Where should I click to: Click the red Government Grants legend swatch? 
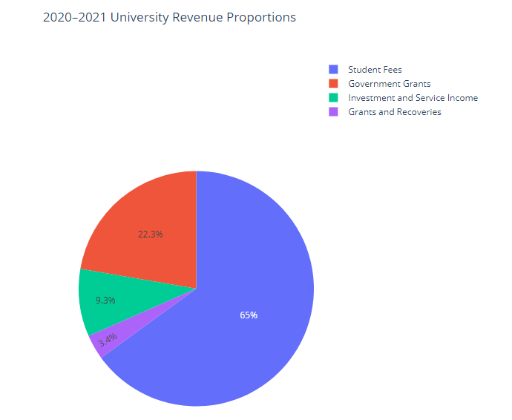[x=333, y=84]
